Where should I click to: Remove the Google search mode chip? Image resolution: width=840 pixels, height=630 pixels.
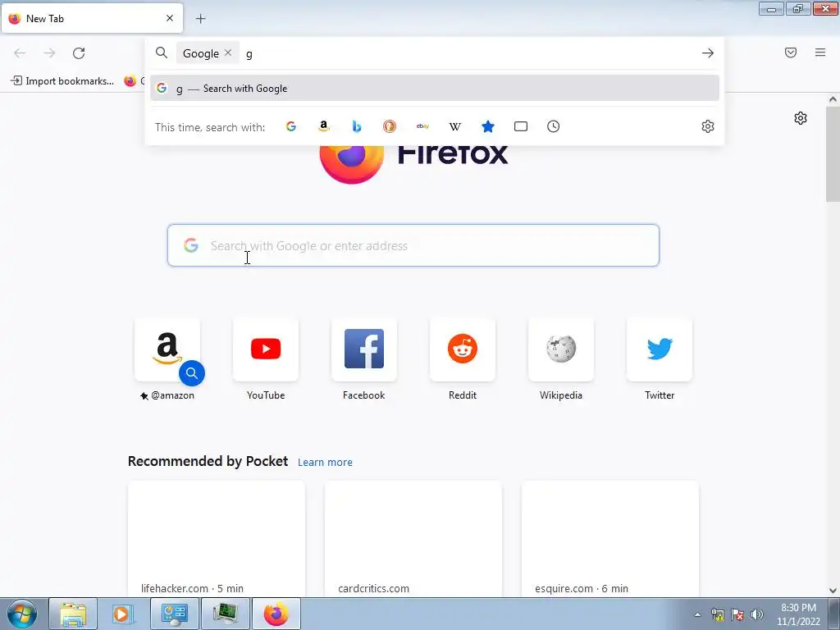228,52
